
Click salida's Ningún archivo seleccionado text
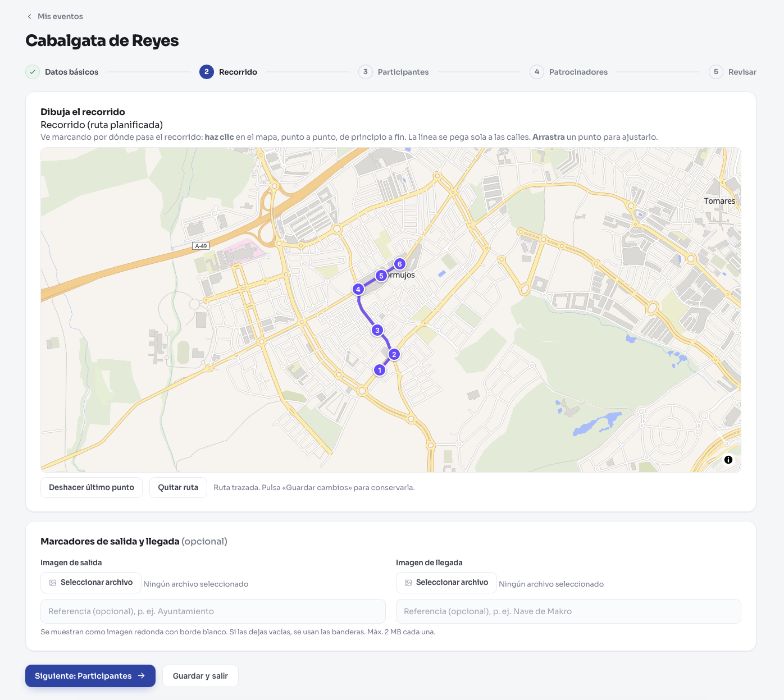click(x=196, y=584)
